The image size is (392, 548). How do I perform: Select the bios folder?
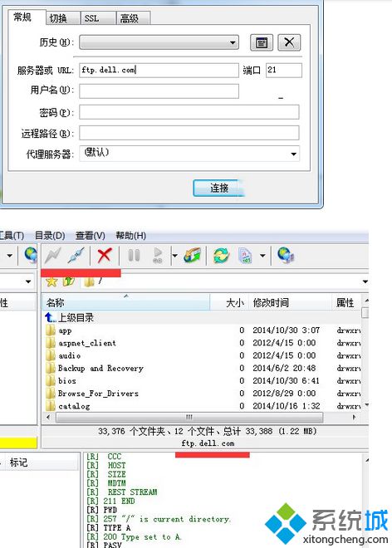[67, 380]
